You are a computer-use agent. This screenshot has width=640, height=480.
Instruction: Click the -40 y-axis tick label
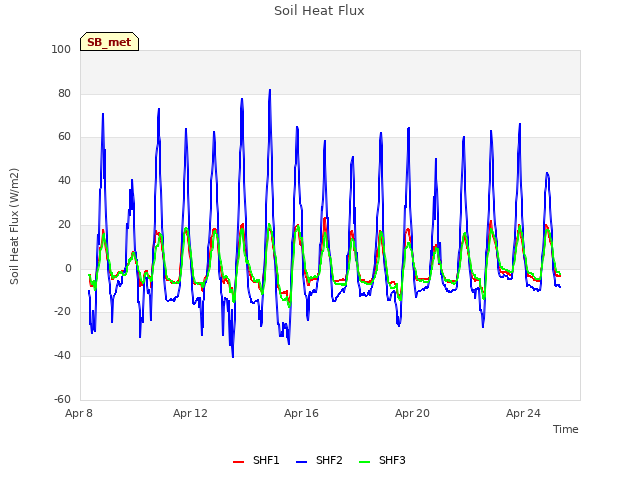pyautogui.click(x=62, y=356)
